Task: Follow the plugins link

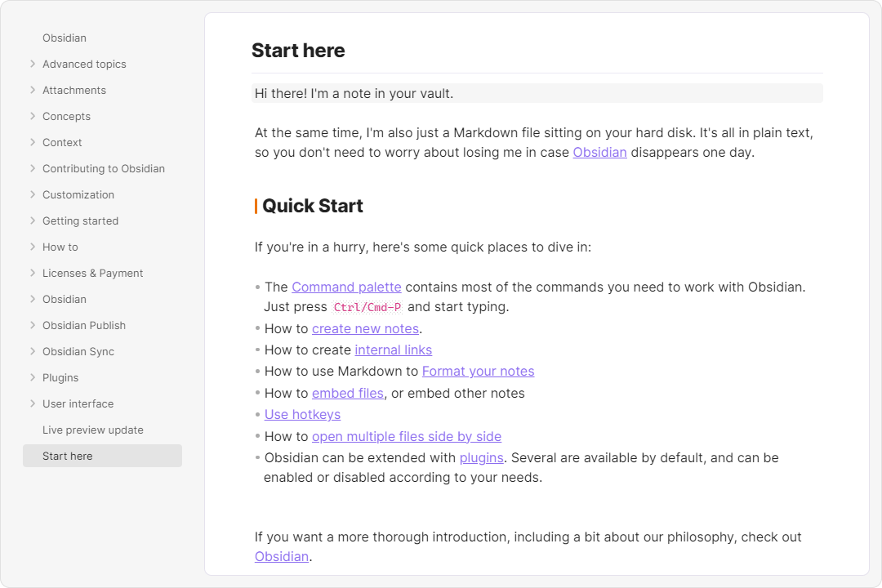Action: 482,458
